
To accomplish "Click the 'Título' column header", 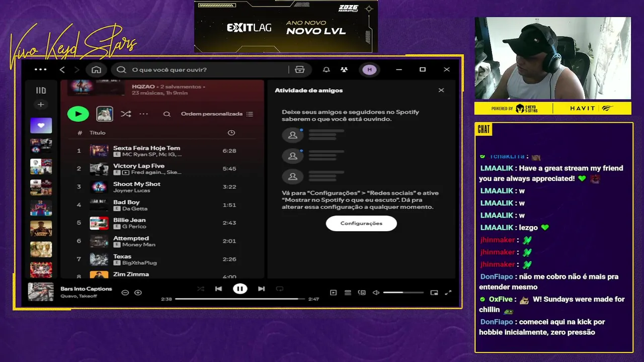I will point(97,133).
